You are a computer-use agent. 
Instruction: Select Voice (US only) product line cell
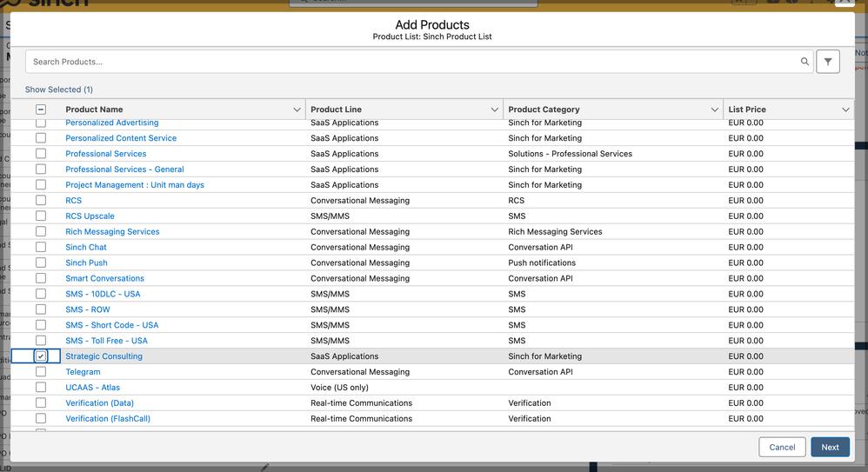339,388
